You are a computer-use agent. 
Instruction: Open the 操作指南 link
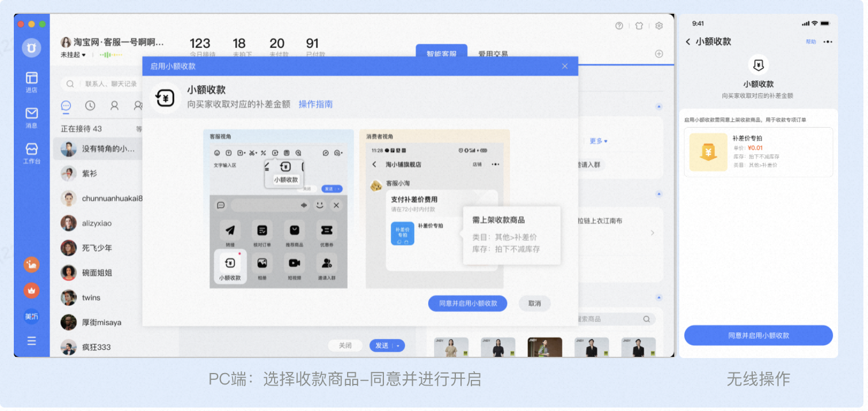[x=315, y=104]
